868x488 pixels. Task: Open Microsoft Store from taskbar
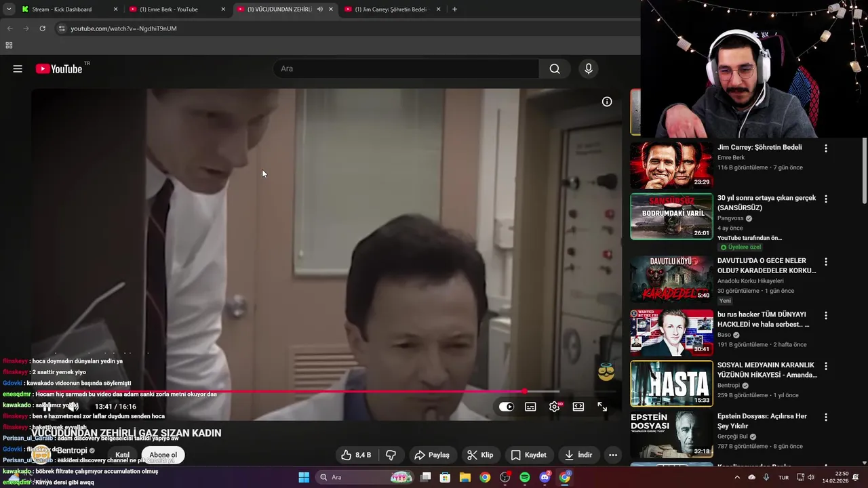pos(445,477)
